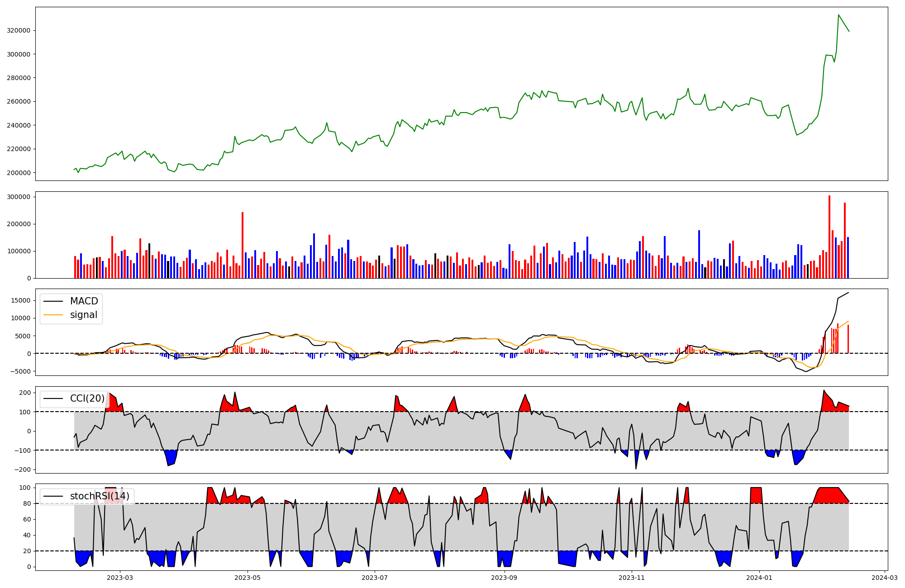Click the 2023-07 x-axis date label

coord(375,578)
